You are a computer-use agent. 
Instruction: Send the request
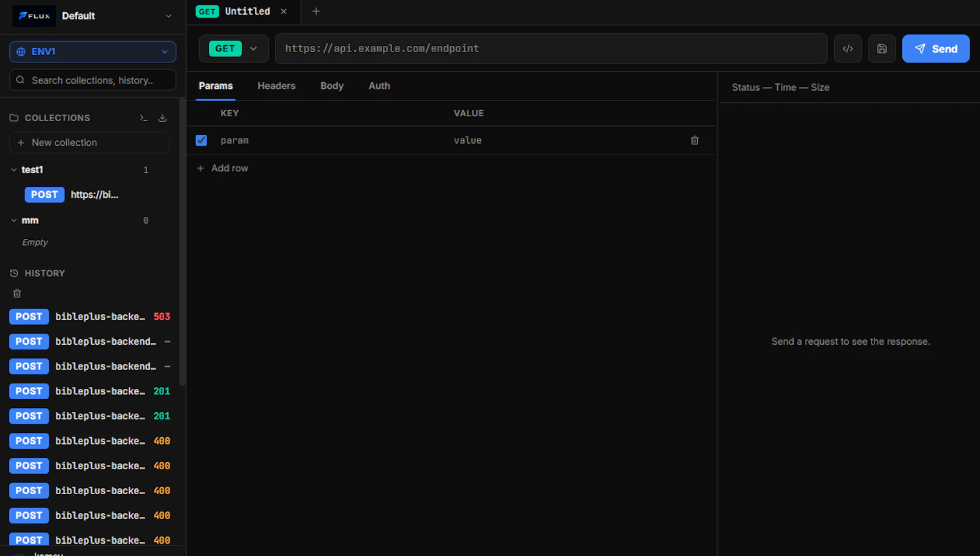[x=936, y=49]
